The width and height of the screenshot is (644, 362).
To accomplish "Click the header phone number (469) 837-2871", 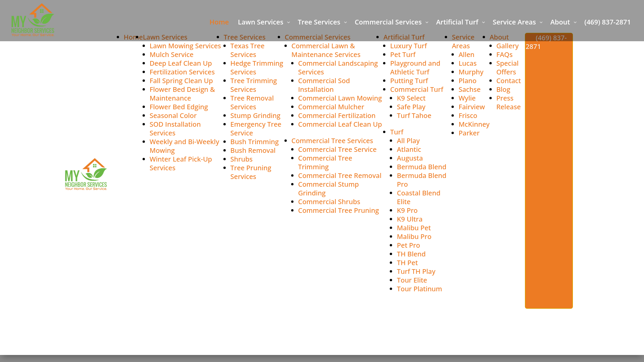I will (607, 22).
